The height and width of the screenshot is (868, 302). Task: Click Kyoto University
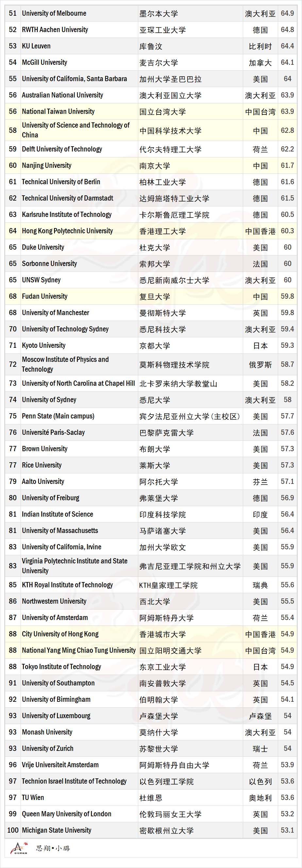pos(44,345)
